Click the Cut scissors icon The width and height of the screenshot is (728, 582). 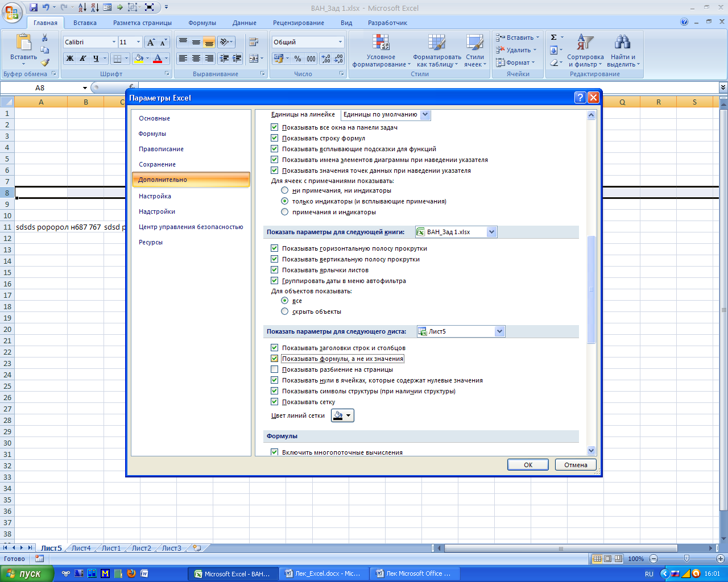point(45,38)
